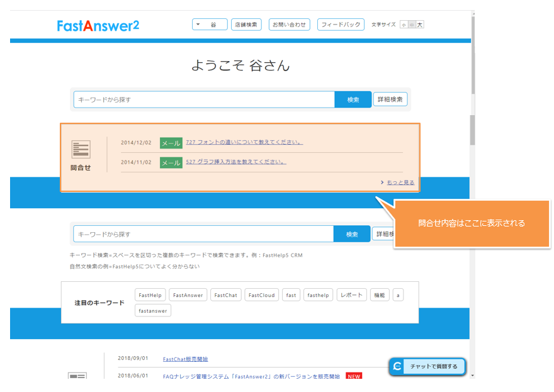The image size is (554, 392).
Task: Select the FastChat keyword tag
Action: tap(225, 295)
